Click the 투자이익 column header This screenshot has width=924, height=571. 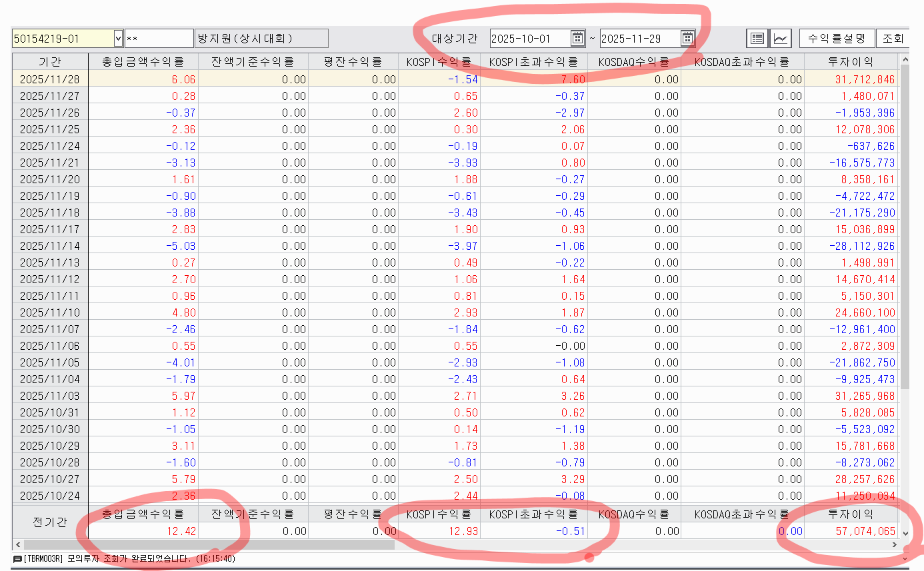coord(850,62)
